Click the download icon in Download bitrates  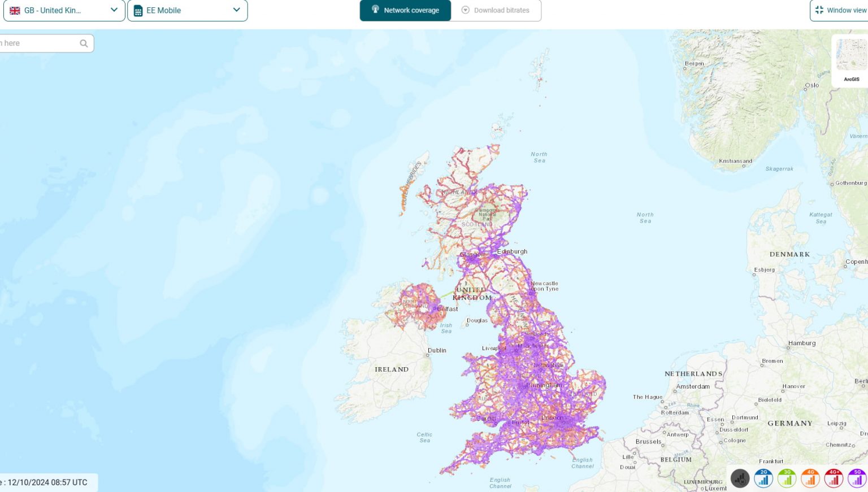click(466, 10)
